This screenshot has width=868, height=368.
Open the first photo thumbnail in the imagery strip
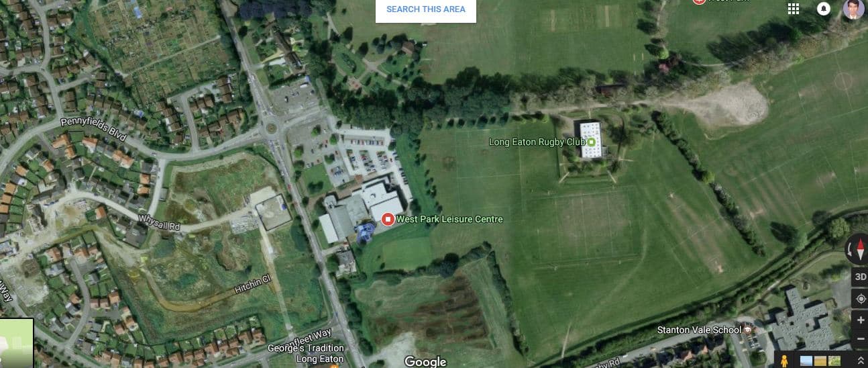[806, 361]
